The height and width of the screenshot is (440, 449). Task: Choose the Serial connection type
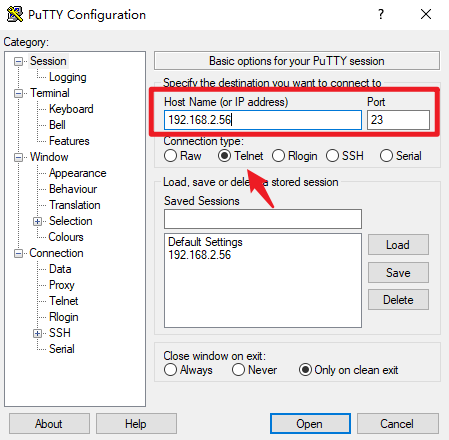pyautogui.click(x=386, y=156)
